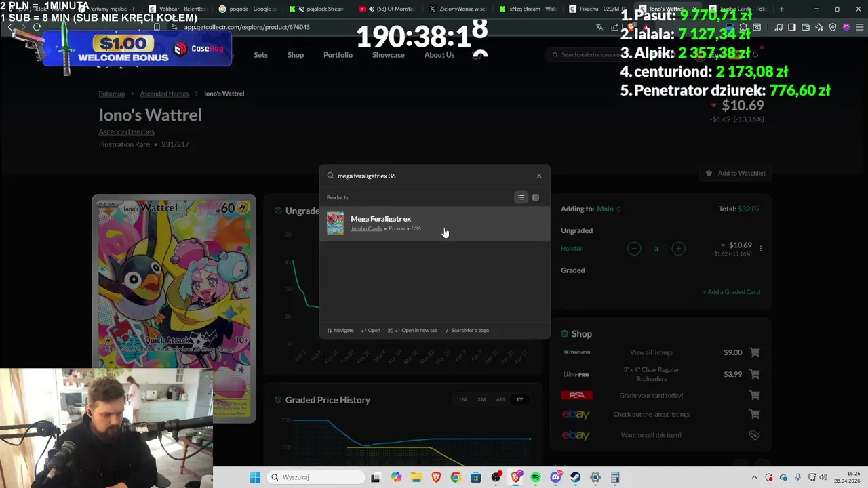Open the Showcase page
This screenshot has width=868, height=488.
[388, 55]
